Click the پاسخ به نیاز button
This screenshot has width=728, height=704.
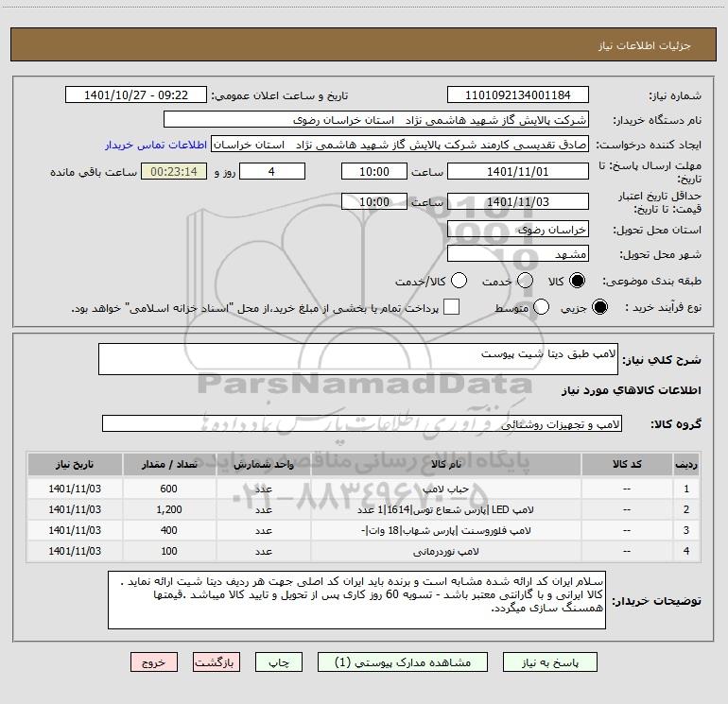click(x=549, y=662)
